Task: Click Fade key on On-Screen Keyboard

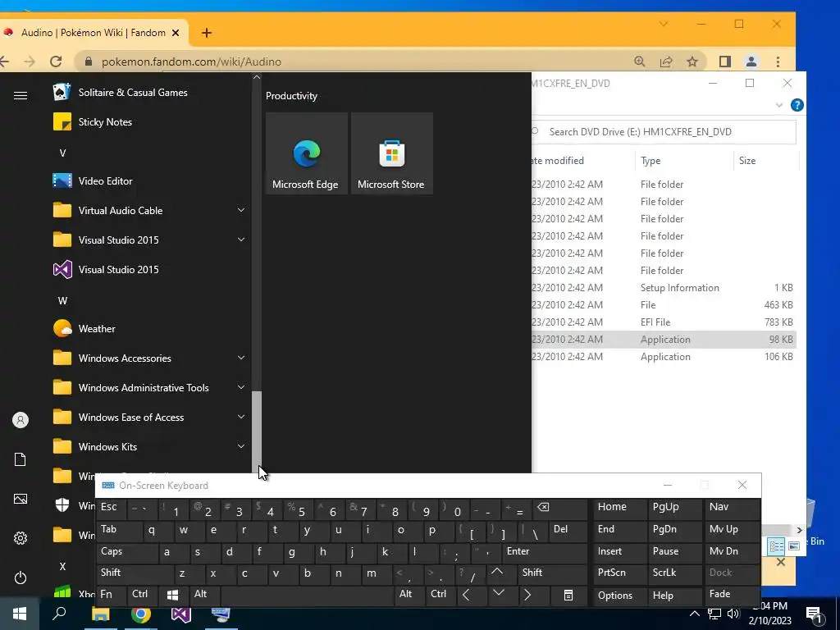Action: [732, 594]
